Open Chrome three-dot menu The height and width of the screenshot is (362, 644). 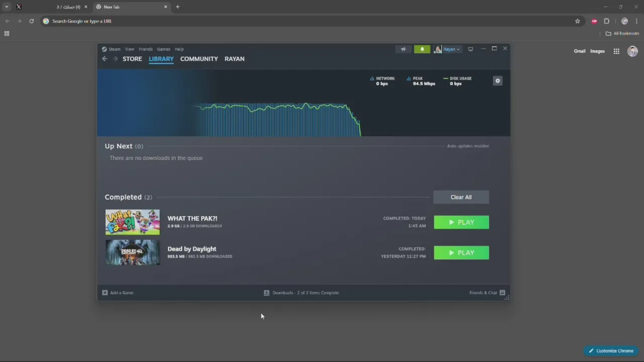tap(636, 21)
